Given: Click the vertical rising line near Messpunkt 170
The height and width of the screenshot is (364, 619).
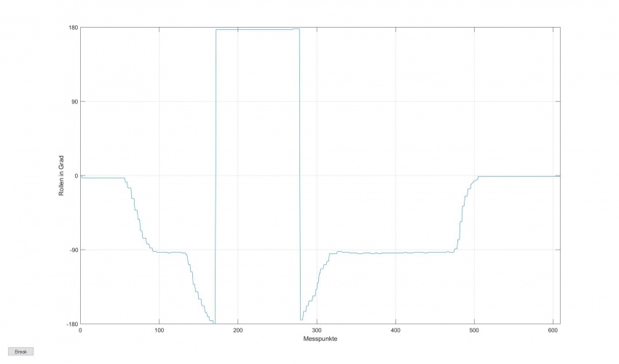Looking at the screenshot, I should pyautogui.click(x=216, y=175).
